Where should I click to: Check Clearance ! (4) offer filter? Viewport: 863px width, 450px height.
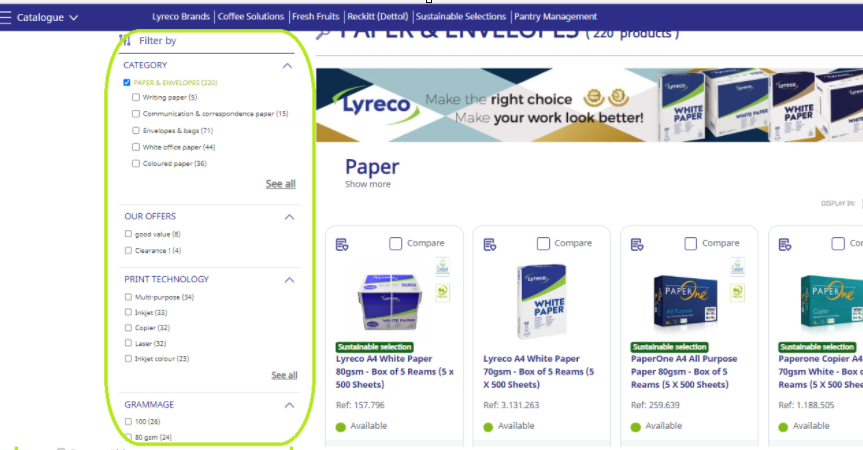128,250
